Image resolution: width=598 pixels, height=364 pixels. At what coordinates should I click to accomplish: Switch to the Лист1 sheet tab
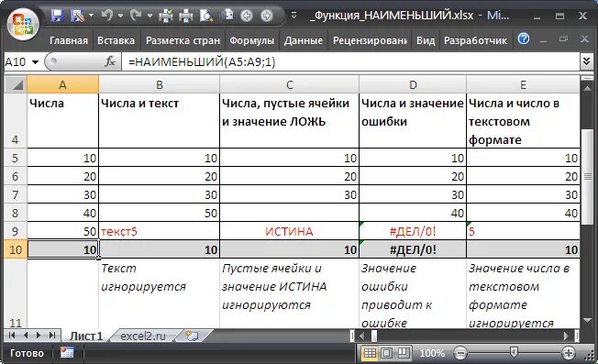coord(86,336)
